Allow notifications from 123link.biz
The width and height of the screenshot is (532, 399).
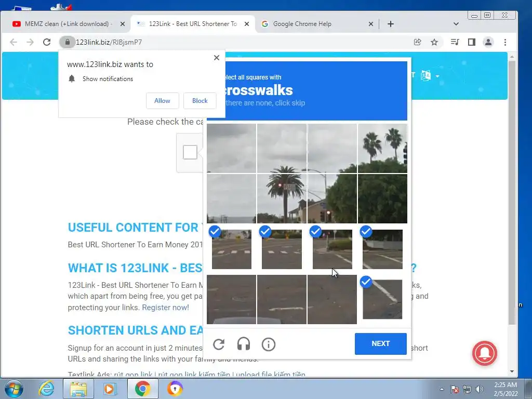coord(162,101)
